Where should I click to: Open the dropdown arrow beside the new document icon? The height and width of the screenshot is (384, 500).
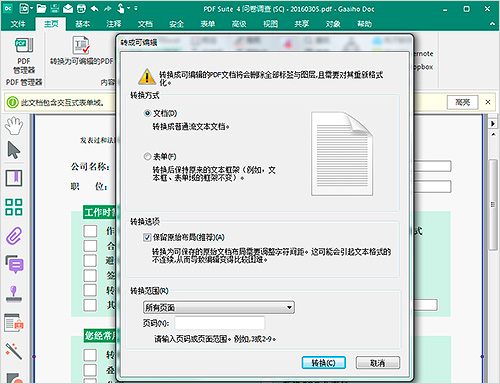31,9
